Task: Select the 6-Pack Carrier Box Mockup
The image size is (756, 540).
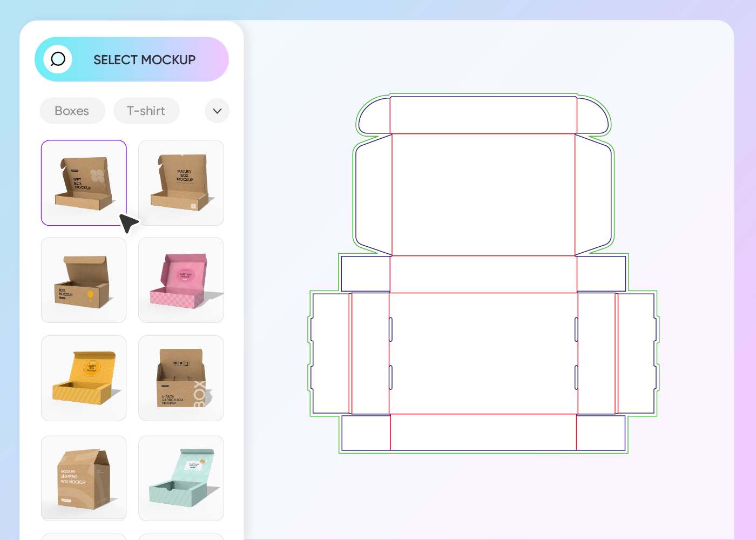Action: point(181,377)
